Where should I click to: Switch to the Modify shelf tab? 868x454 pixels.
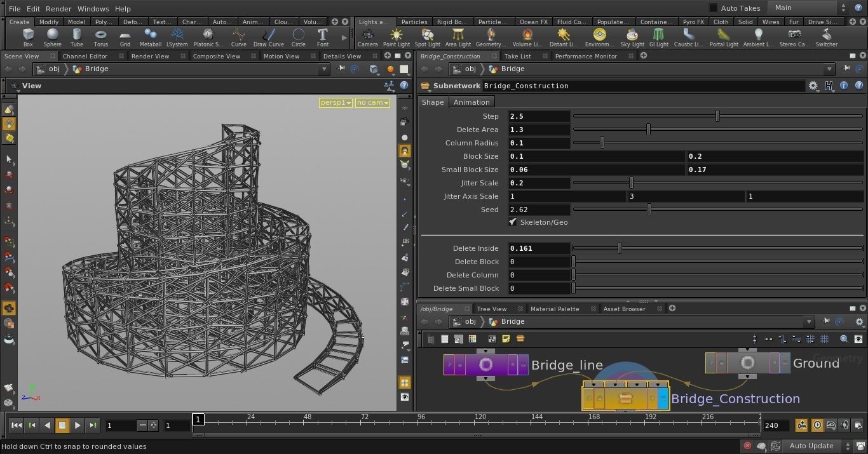(49, 22)
